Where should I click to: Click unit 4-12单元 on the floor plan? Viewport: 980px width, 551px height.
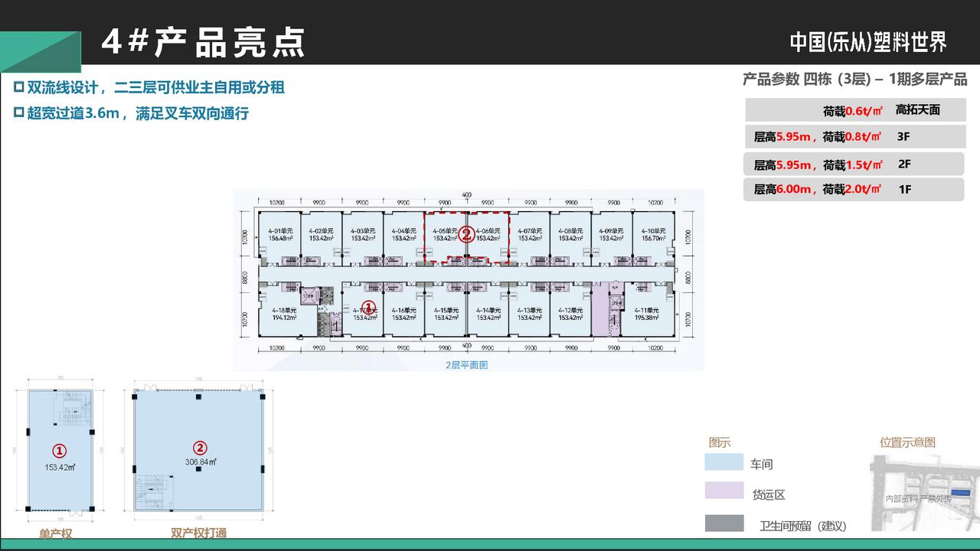570,308
